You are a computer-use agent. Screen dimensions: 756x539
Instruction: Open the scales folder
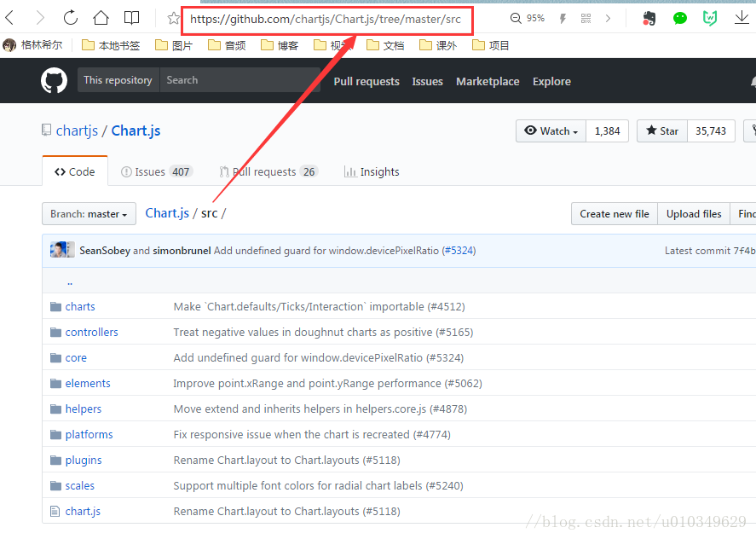click(x=80, y=485)
